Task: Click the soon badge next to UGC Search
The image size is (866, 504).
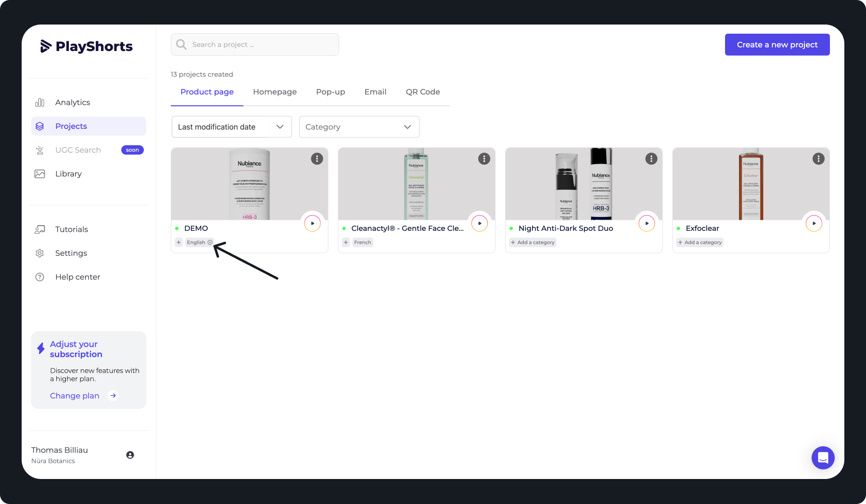Action: tap(132, 150)
